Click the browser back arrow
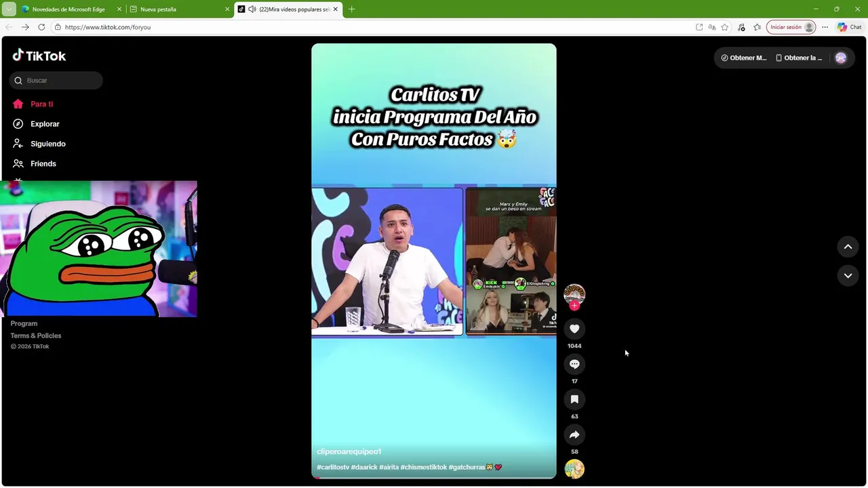The height and width of the screenshot is (488, 868). [9, 27]
